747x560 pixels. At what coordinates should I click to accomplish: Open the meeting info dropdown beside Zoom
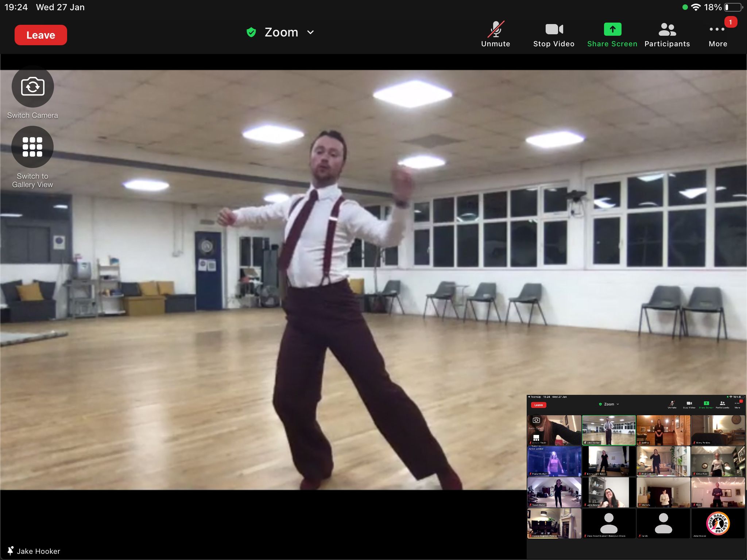[310, 32]
